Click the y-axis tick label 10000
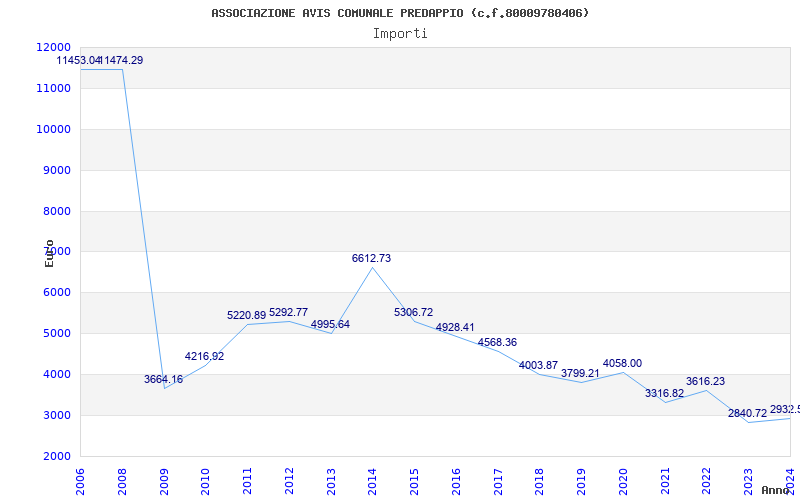The image size is (800, 500). point(54,129)
